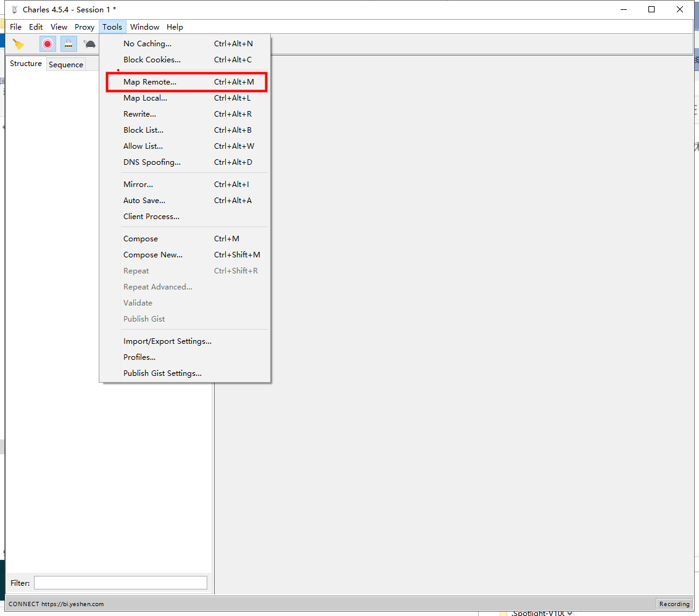
Task: Choose Client Process... entry
Action: (x=185, y=217)
